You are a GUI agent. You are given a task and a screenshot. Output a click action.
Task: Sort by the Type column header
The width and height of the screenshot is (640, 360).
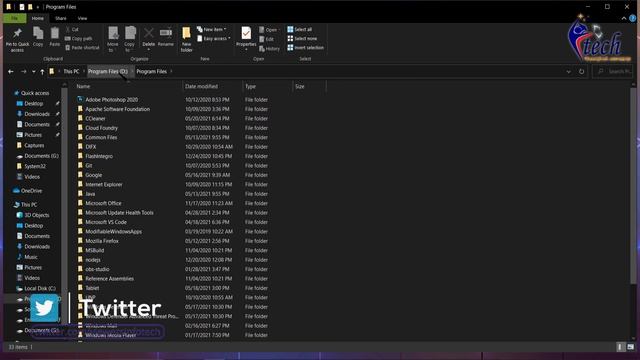click(250, 87)
